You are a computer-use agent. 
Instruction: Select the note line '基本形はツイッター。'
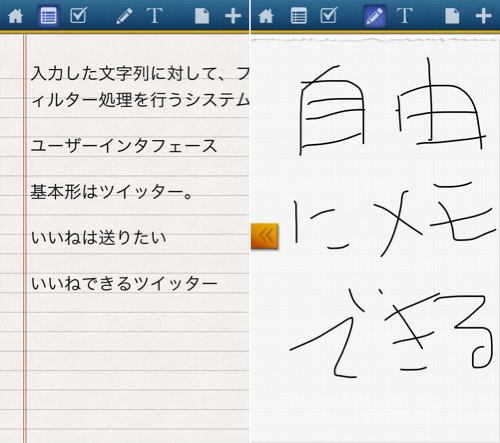point(112,192)
